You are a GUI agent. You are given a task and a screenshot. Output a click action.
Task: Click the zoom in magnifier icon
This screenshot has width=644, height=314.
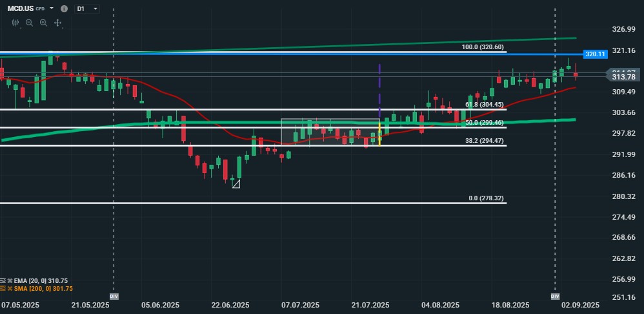[x=43, y=23]
